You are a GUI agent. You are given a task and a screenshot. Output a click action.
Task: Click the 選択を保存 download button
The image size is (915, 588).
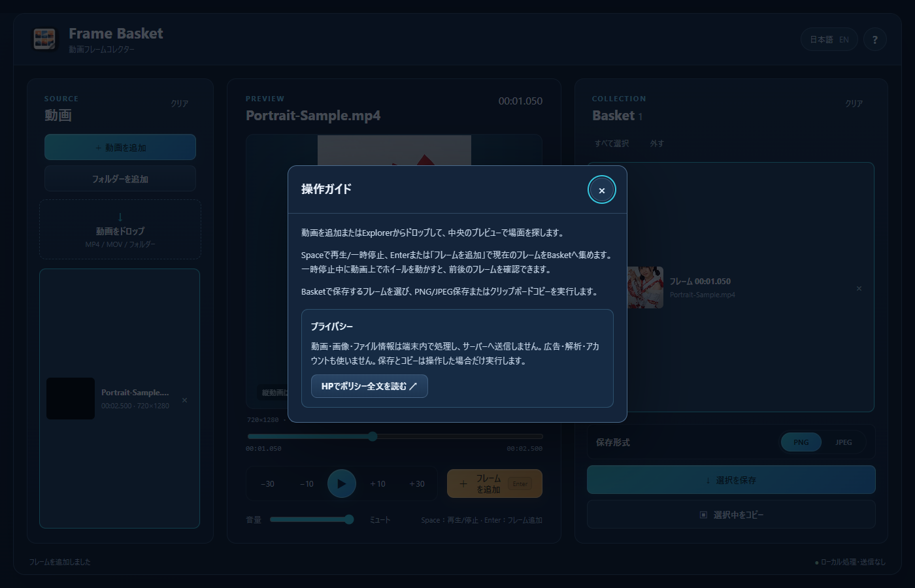tap(731, 480)
